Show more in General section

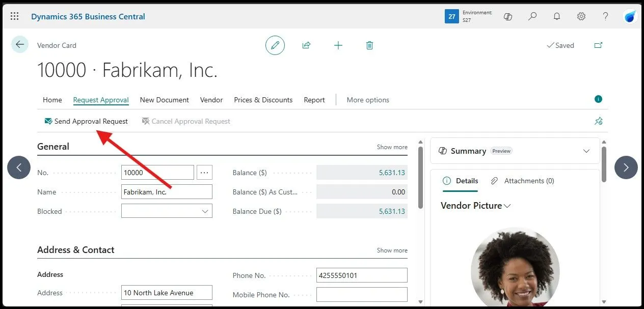[x=392, y=147]
